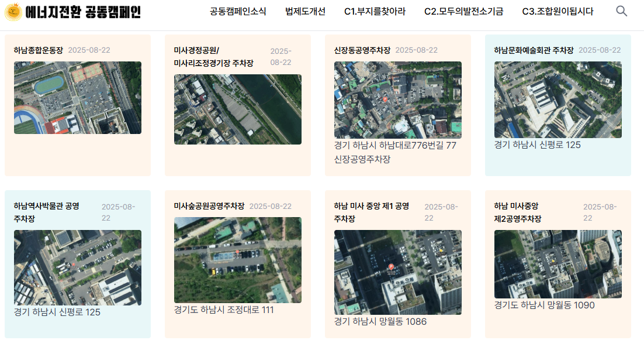Viewport: 644px width, 347px height.
Task: Open the 하남종합운동장 aerial thumbnail
Action: tap(78, 98)
